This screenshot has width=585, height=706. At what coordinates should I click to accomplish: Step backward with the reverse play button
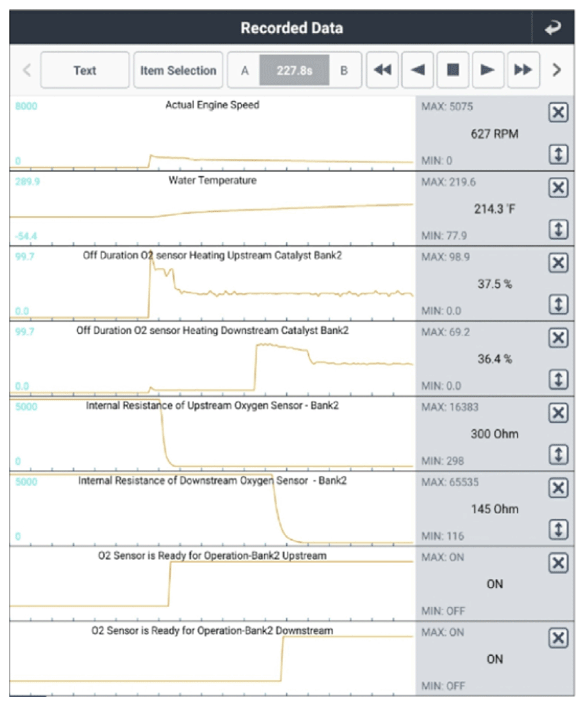click(417, 70)
